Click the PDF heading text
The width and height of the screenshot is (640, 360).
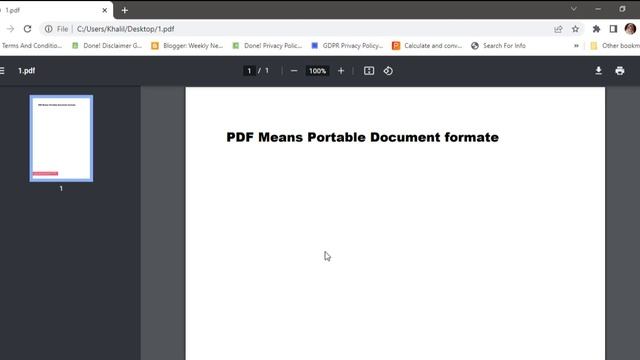(x=362, y=137)
